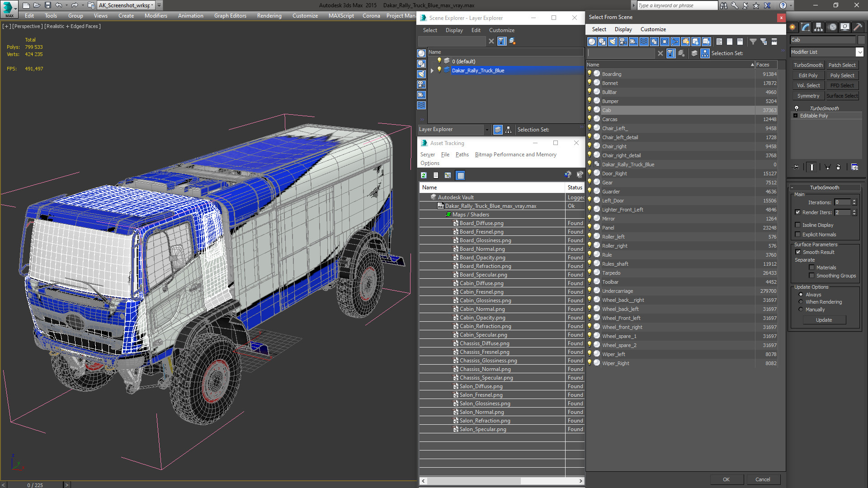Viewport: 868px width, 488px height.
Task: Open Customize menu in Scene Explorer
Action: [x=501, y=30]
